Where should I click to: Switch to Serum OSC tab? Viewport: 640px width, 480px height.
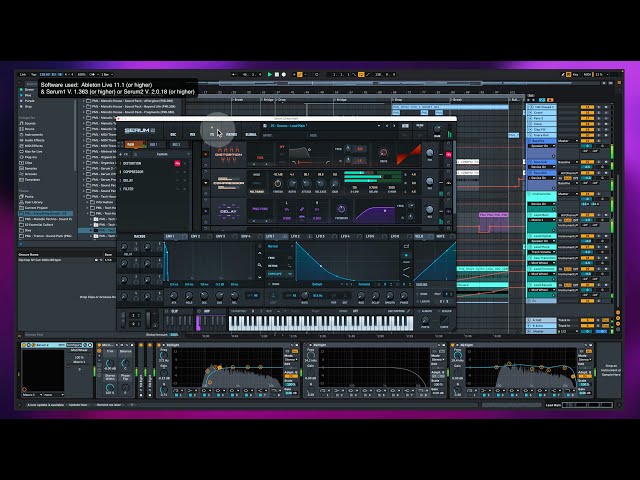coord(173,134)
